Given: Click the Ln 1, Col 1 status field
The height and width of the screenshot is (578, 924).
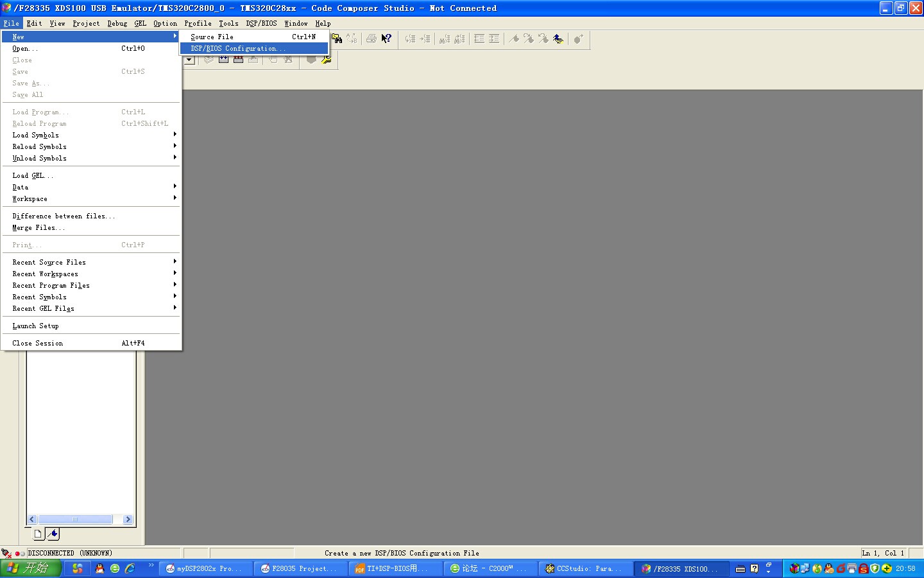Looking at the screenshot, I should (x=884, y=553).
